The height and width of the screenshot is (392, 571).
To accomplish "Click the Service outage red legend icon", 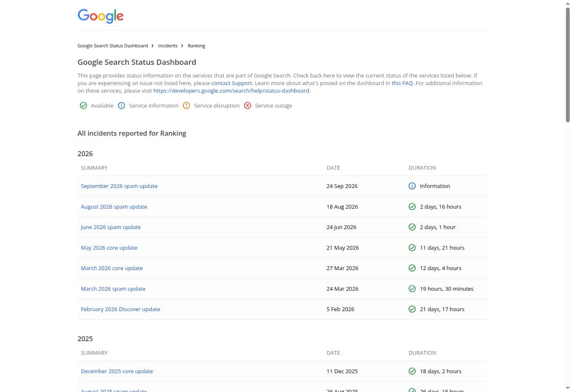I will (x=248, y=105).
